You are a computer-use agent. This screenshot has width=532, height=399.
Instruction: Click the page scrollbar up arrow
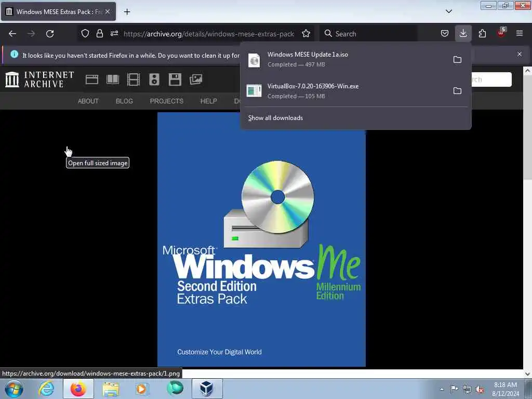pos(527,71)
